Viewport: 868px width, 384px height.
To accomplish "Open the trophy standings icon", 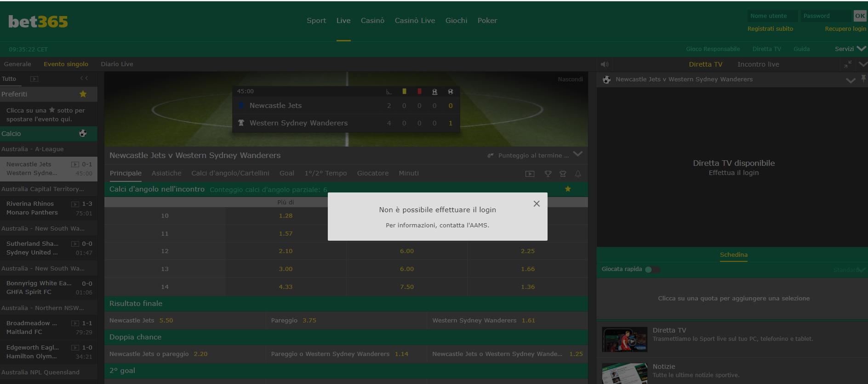I will (x=548, y=174).
